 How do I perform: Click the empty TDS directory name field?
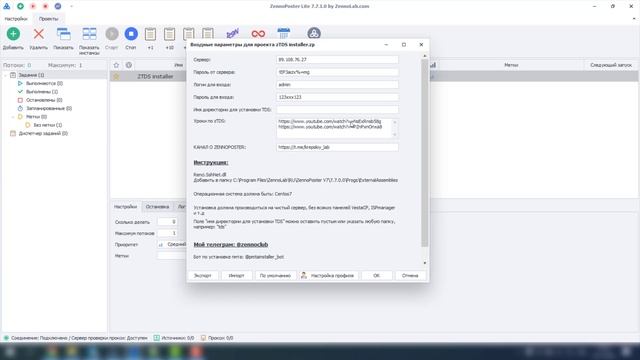click(337, 110)
